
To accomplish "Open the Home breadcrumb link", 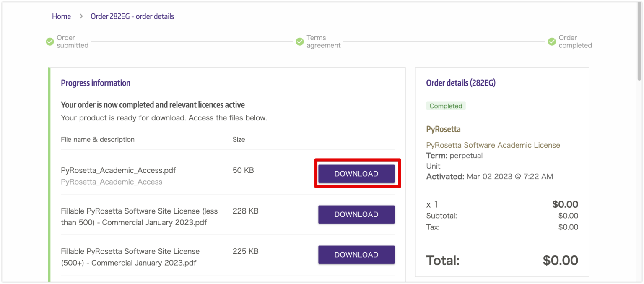I will pos(61,16).
